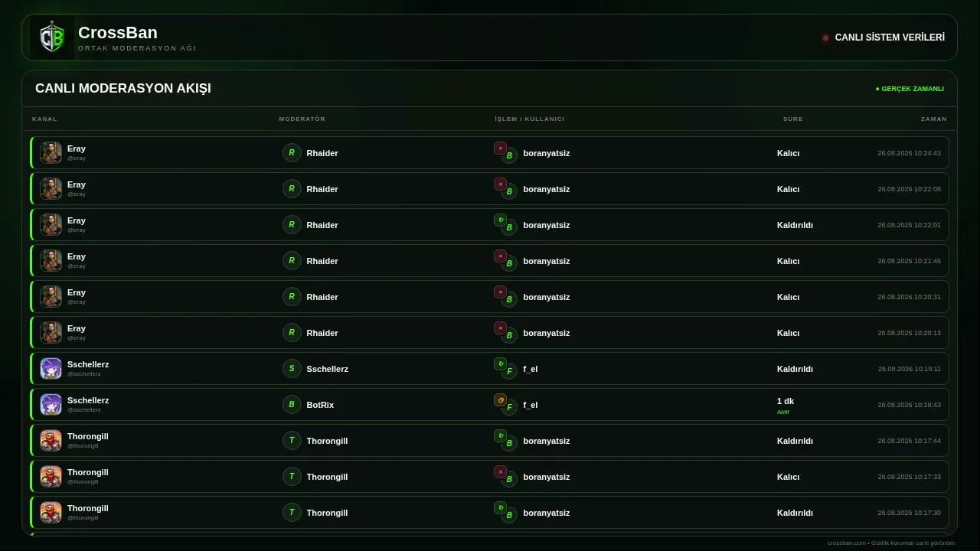Click the CrossBan shield logo
980x551 pixels.
click(x=52, y=37)
